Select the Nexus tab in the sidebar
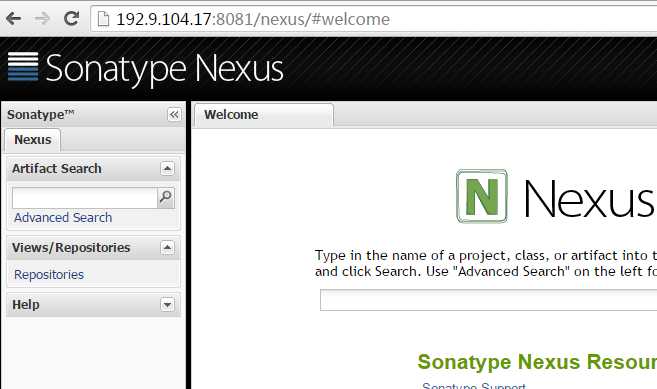The width and height of the screenshot is (657, 389). (x=33, y=140)
